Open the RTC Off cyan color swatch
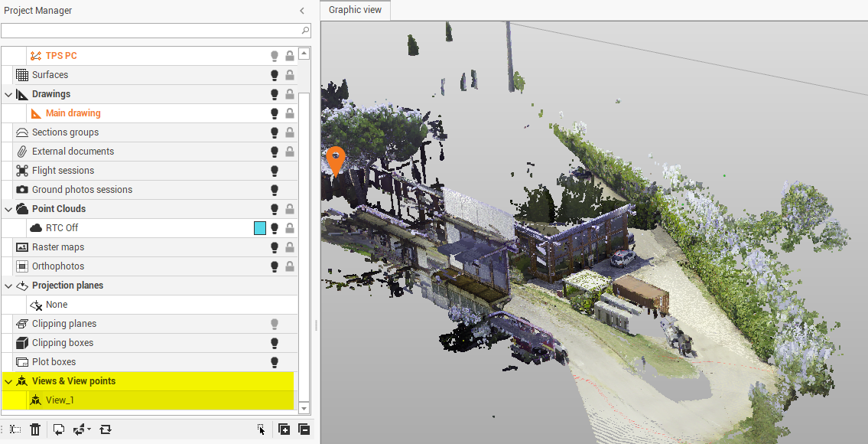The height and width of the screenshot is (444, 868). [x=260, y=228]
